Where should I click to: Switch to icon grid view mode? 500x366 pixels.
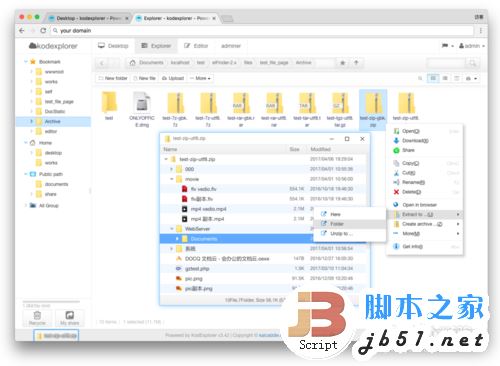[433, 78]
